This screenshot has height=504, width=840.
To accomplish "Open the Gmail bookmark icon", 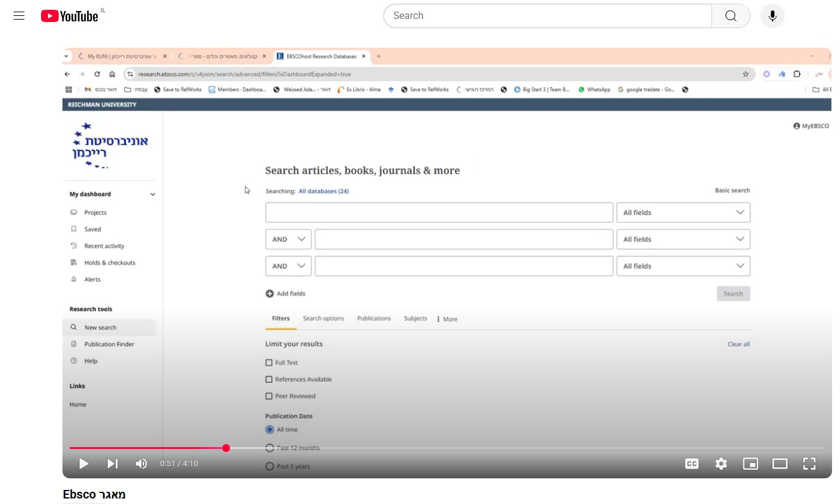I will [x=88, y=89].
